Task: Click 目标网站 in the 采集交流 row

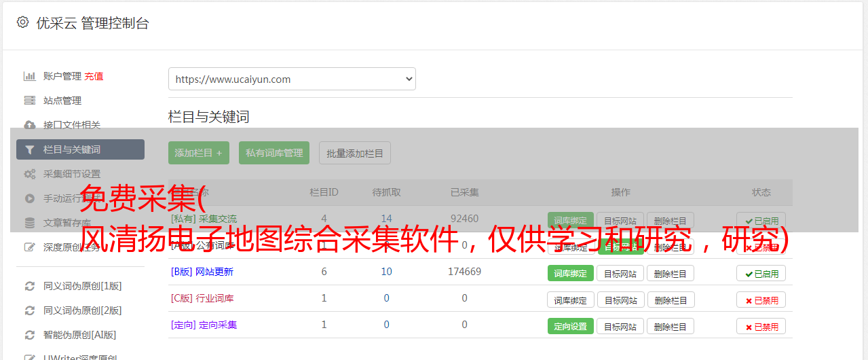Action: (x=621, y=221)
